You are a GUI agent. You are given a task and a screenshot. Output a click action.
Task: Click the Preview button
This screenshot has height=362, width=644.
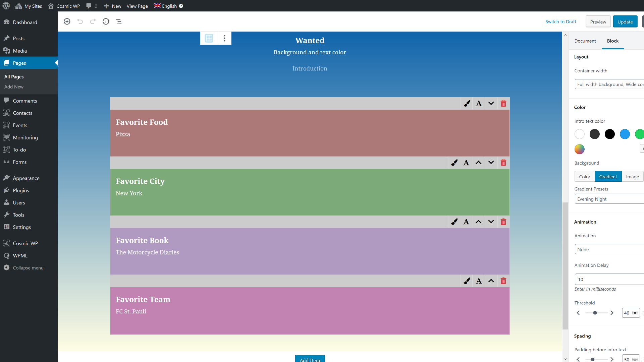click(x=598, y=21)
